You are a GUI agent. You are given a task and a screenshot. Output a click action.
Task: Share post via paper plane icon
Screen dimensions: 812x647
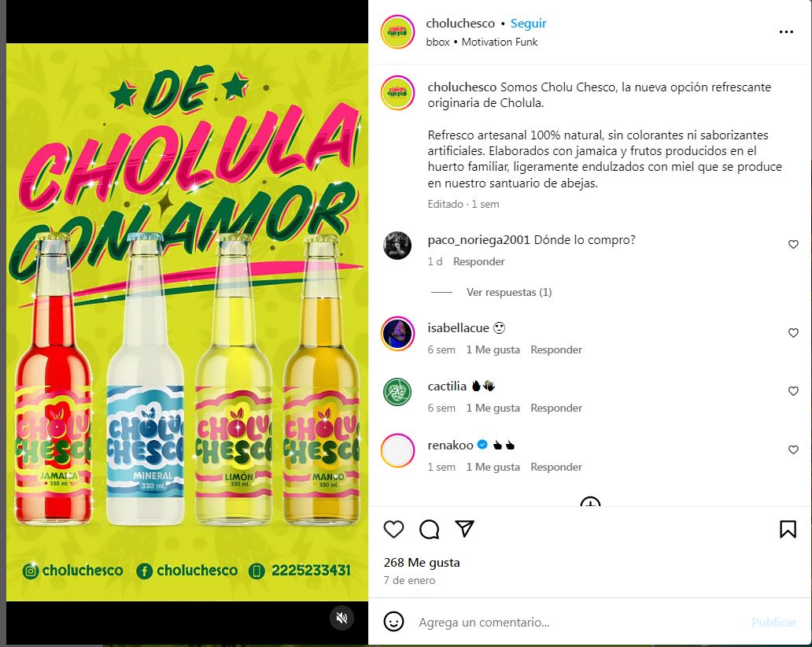click(x=464, y=528)
